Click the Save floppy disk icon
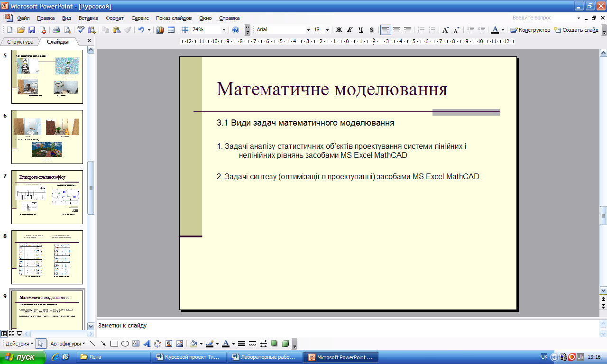The image size is (607, 364). pos(32,30)
